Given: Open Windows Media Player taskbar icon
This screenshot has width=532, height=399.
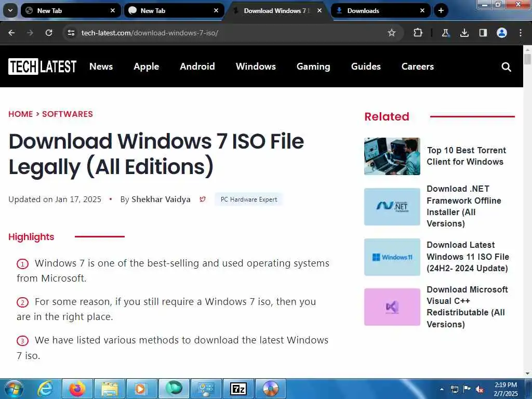Looking at the screenshot, I should pos(141,389).
